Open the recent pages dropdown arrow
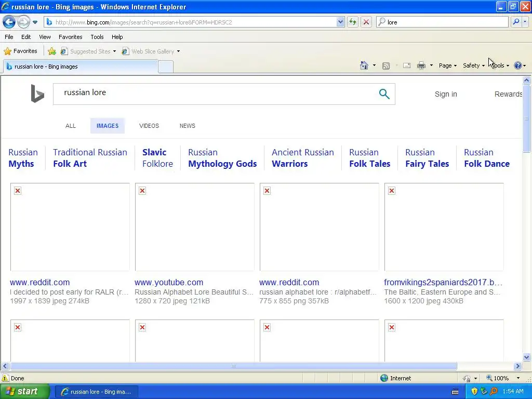Viewport: 532px width, 399px height. tap(35, 22)
